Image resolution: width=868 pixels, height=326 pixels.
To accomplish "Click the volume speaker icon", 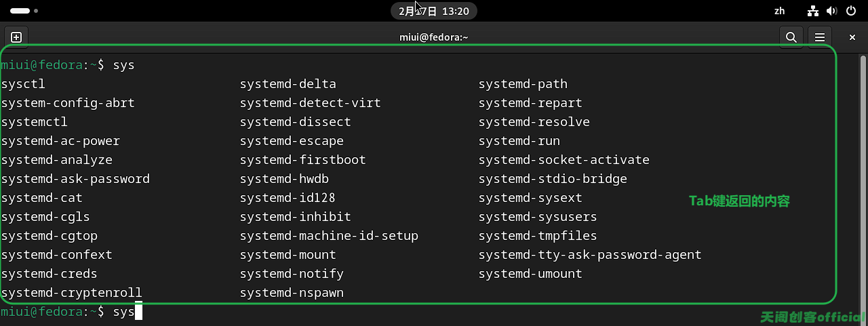I will 832,11.
